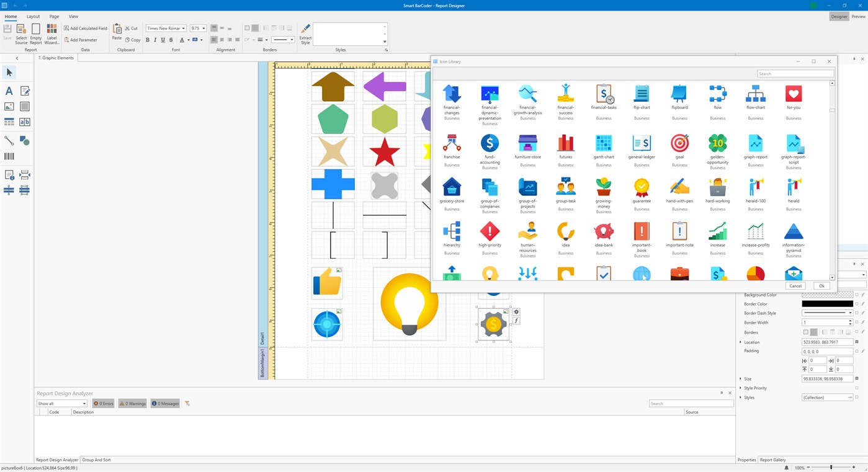Switch to the Layout ribbon tab
The image size is (868, 472).
34,16
